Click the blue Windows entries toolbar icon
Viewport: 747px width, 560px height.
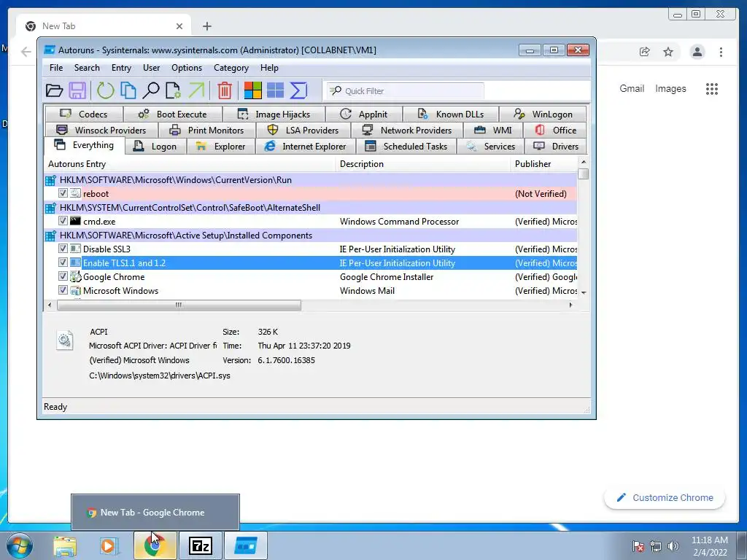[x=275, y=90]
